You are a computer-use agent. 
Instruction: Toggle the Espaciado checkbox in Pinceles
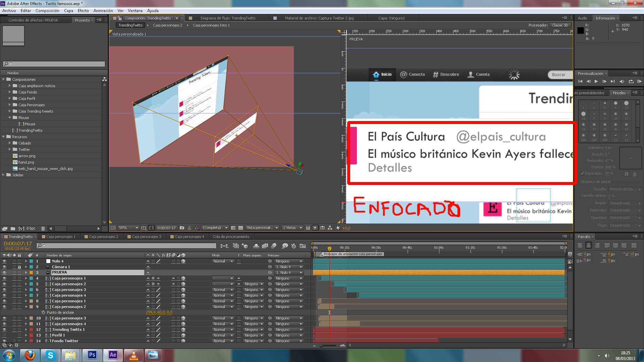click(583, 174)
